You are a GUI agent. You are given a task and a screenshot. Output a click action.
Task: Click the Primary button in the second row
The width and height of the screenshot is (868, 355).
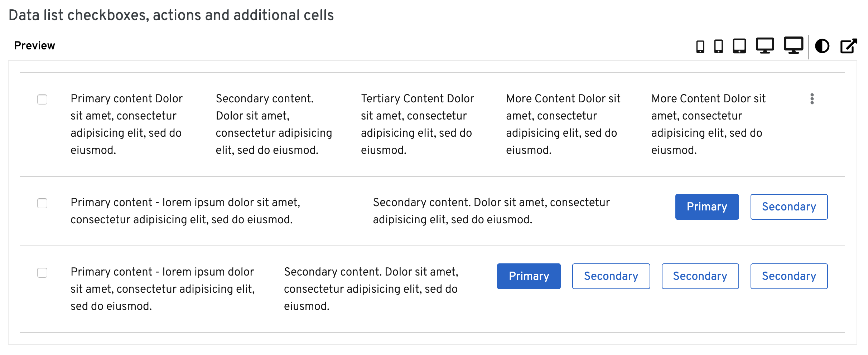pos(707,206)
